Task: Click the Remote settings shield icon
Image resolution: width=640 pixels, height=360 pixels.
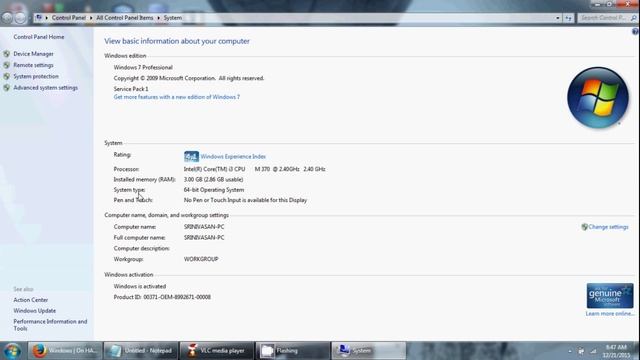Action: point(7,65)
